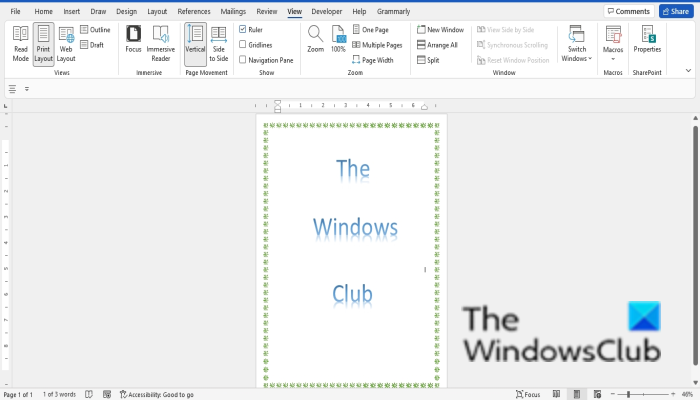Uncheck the Ruler checkbox
Viewport: 700px width, 400px height.
pos(242,29)
